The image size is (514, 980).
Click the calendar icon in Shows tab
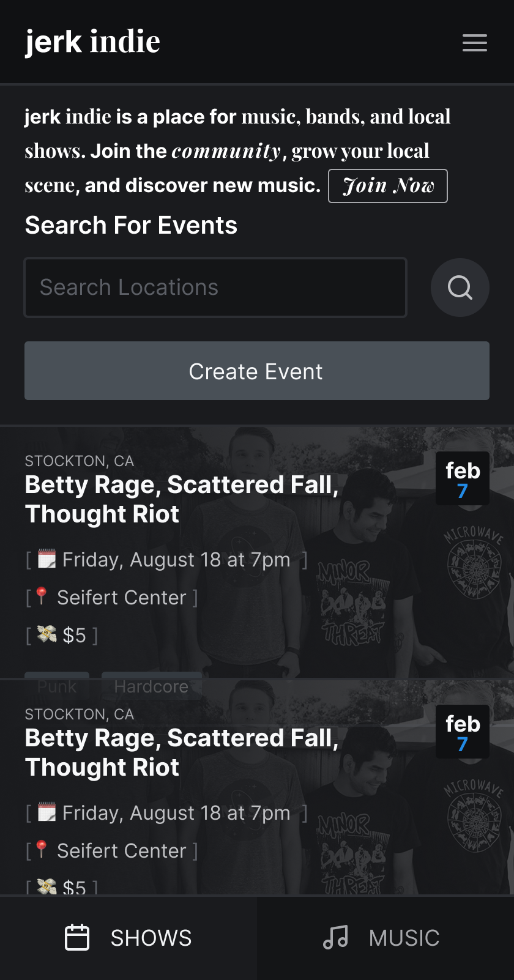click(77, 938)
